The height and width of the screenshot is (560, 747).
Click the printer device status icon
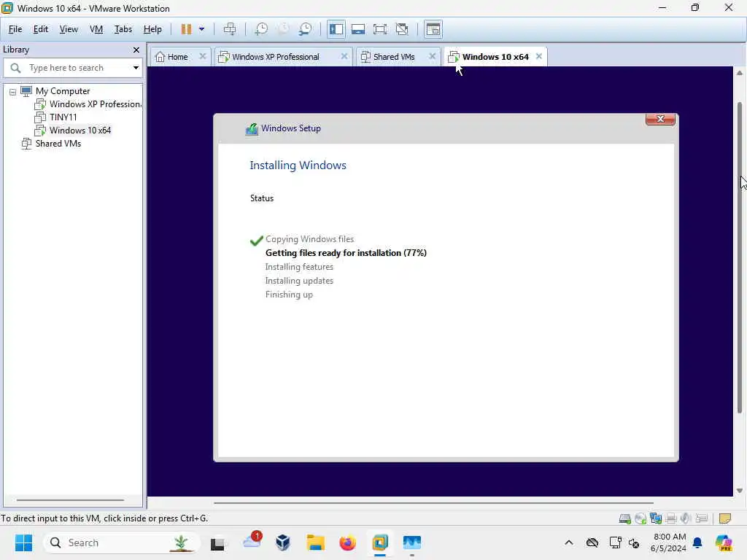point(671,518)
